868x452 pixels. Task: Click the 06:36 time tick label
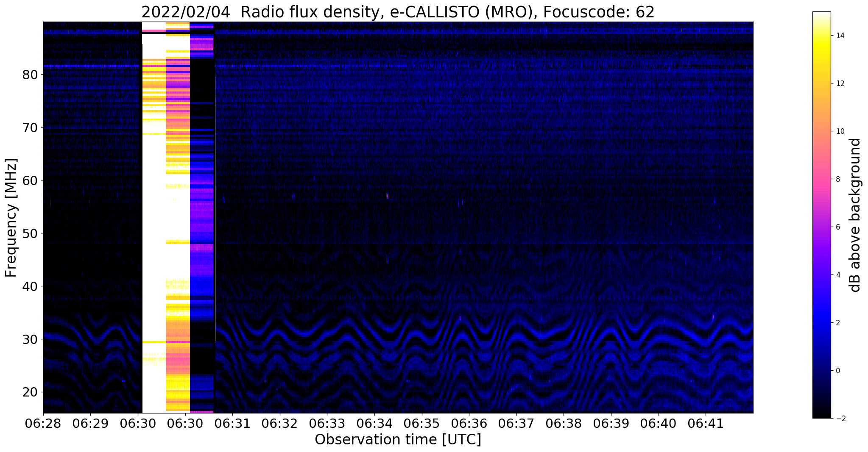[469, 423]
